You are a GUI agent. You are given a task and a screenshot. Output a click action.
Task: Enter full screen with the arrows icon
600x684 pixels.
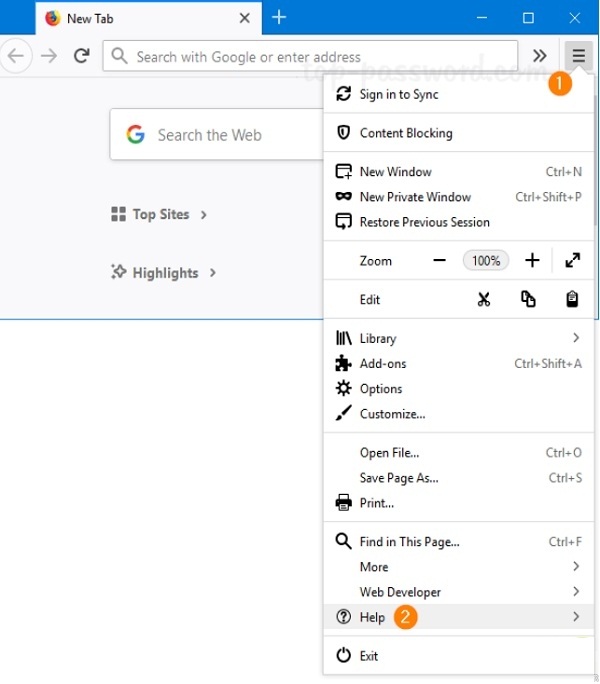pyautogui.click(x=572, y=260)
